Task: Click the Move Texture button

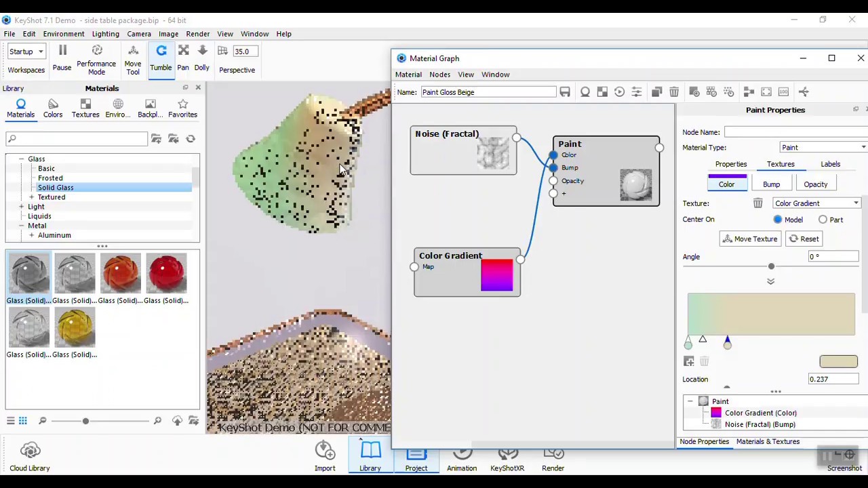Action: (x=750, y=239)
